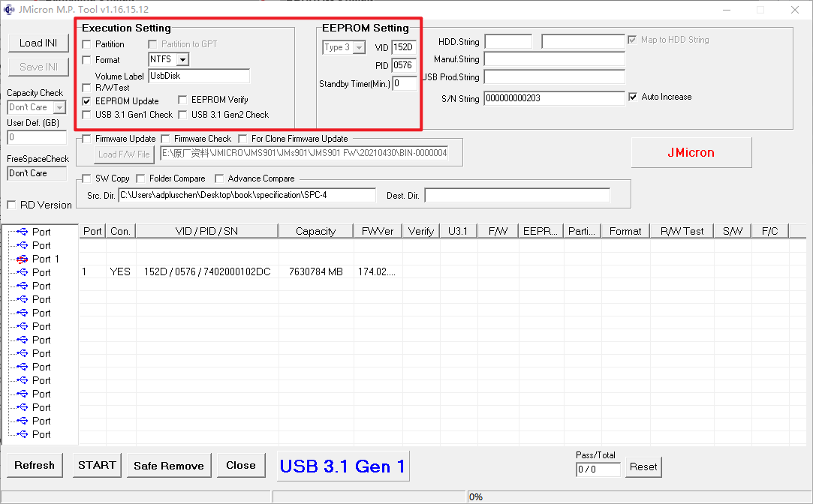Click the Format column header
This screenshot has height=504, width=813.
626,231
